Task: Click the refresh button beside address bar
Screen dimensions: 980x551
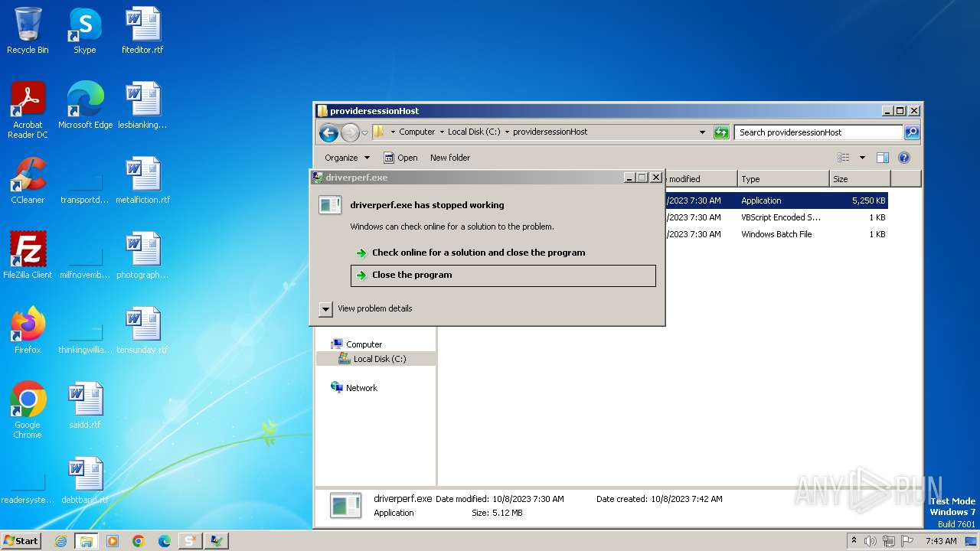Action: coord(721,132)
